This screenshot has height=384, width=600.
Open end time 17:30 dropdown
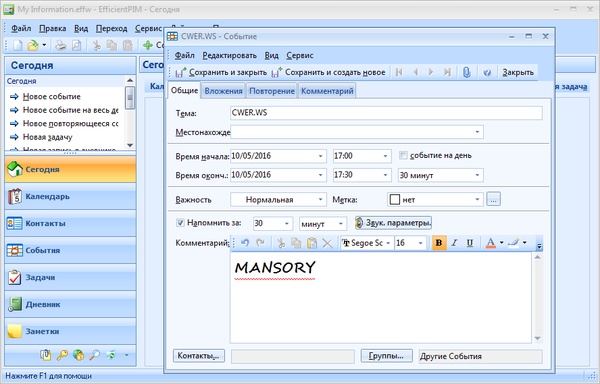(x=385, y=175)
